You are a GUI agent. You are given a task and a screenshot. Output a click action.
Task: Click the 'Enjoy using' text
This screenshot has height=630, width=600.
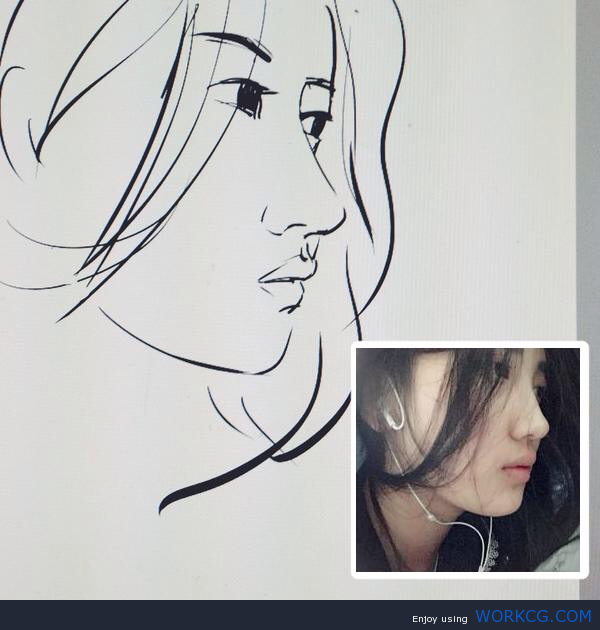(440, 619)
